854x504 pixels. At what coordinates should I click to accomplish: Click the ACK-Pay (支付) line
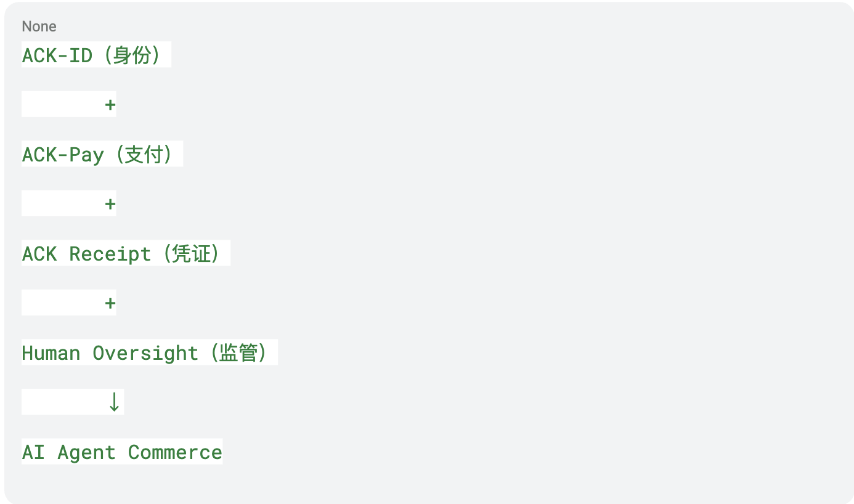click(x=102, y=154)
